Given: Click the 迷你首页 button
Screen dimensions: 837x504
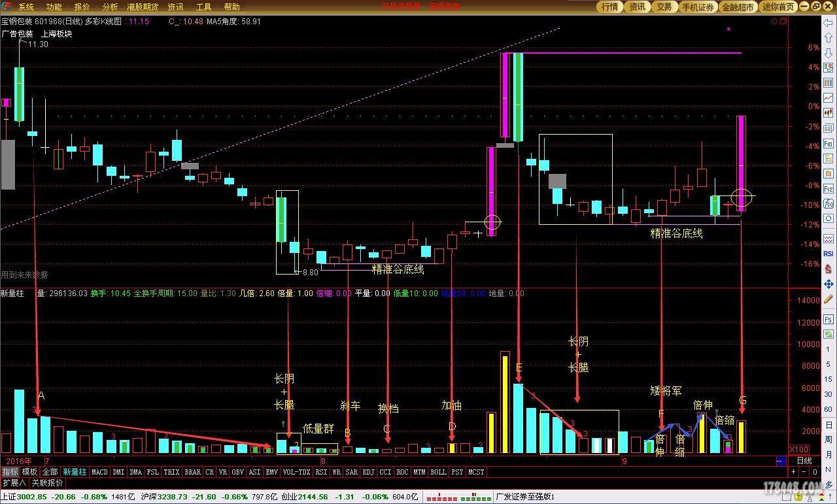Looking at the screenshot, I should coord(779,7).
